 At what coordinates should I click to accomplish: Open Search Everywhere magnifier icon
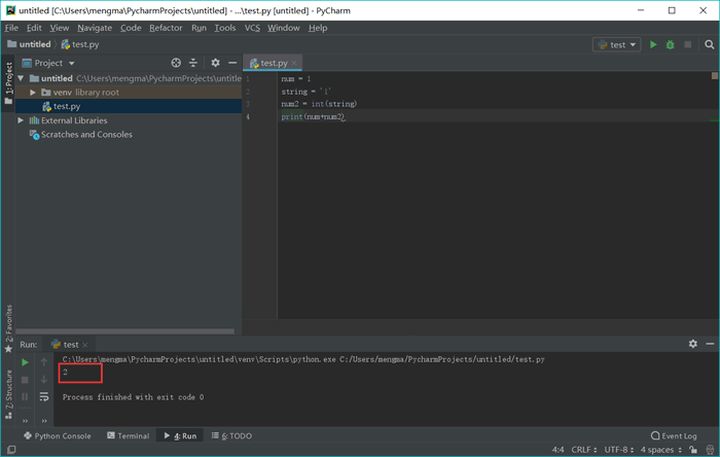tap(709, 45)
